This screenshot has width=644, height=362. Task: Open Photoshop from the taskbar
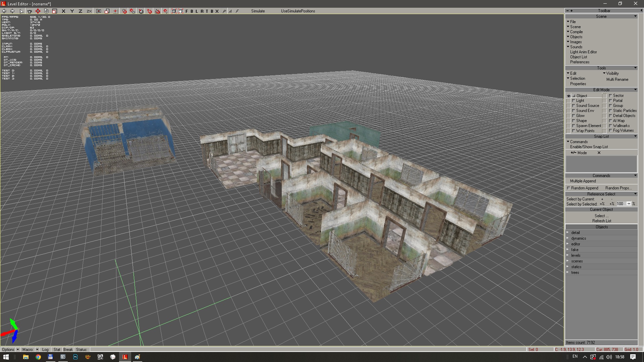coord(75,357)
